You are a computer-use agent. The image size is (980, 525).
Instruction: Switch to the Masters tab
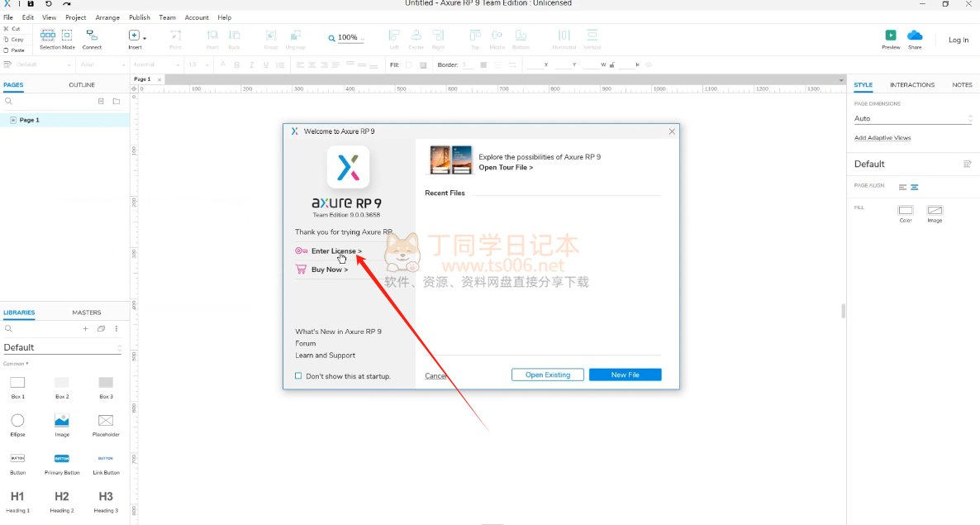click(86, 312)
